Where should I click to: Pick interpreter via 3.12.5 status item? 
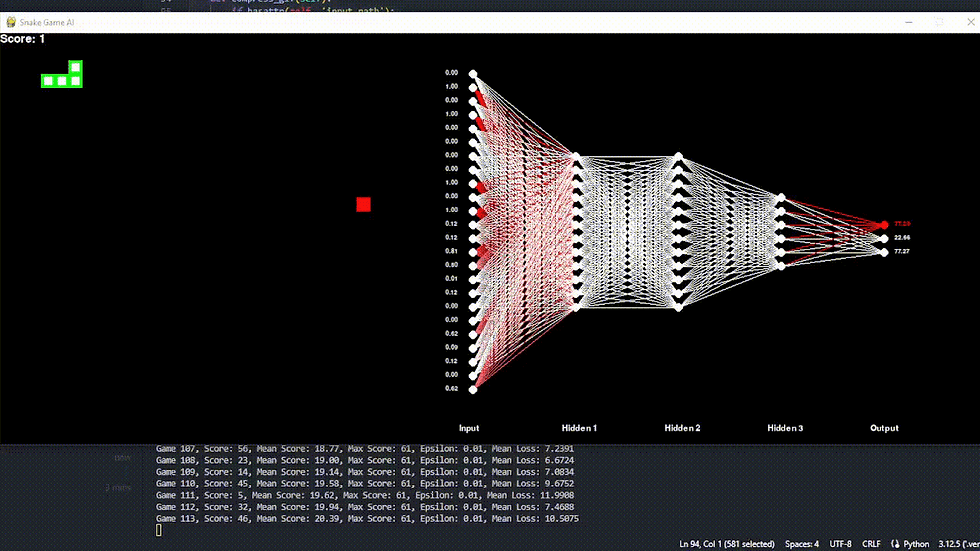coord(959,544)
